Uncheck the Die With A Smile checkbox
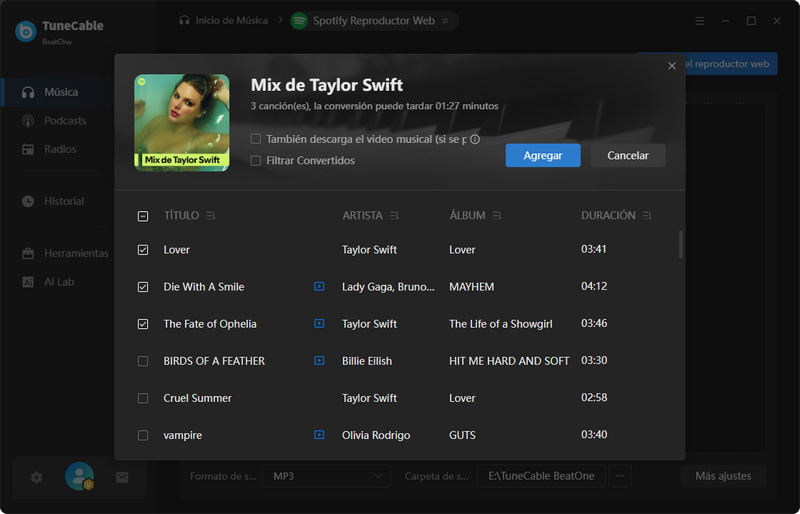Image resolution: width=800 pixels, height=514 pixels. (x=143, y=287)
